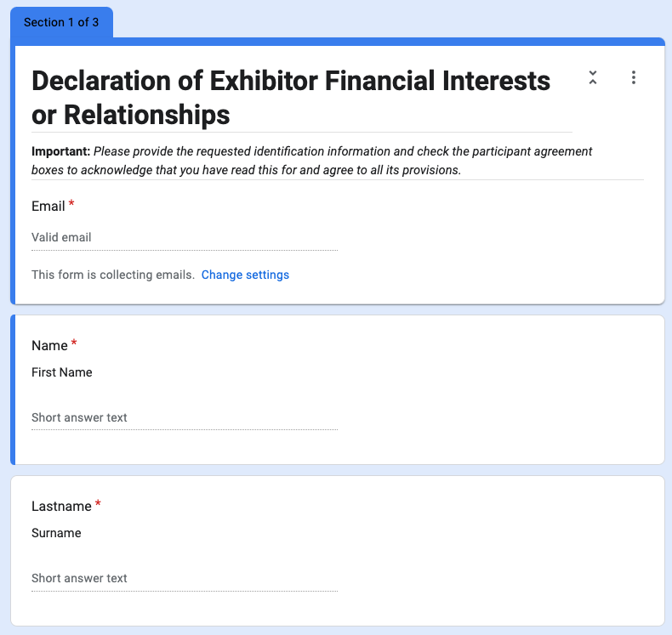Viewport: 672px width, 635px height.
Task: Click the Short answer text field under Lastname
Action: (184, 578)
